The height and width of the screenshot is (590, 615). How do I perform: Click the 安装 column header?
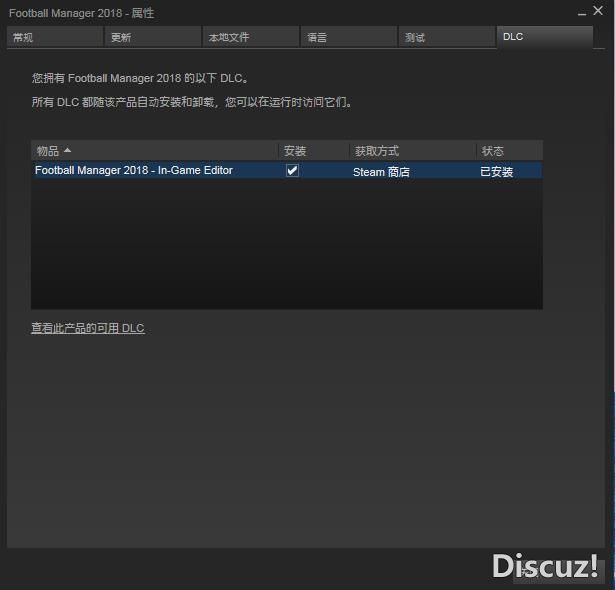point(314,151)
